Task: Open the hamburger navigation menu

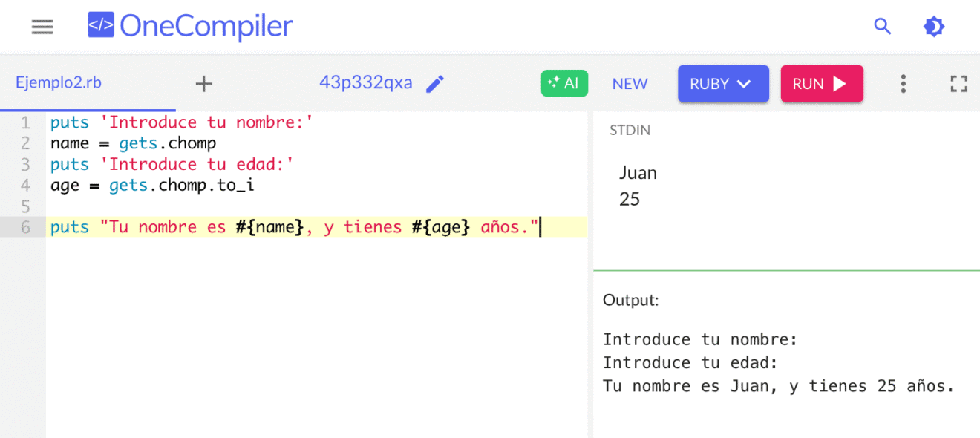Action: pos(42,27)
